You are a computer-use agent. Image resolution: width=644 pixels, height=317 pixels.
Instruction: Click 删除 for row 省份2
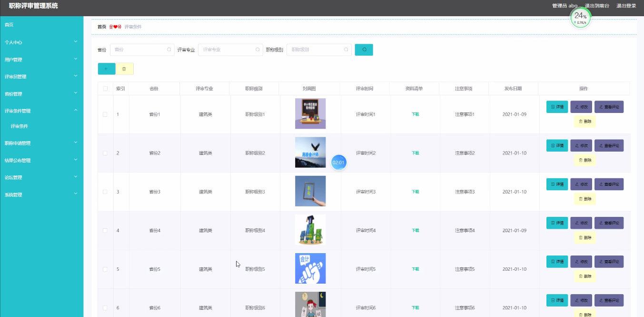(585, 160)
